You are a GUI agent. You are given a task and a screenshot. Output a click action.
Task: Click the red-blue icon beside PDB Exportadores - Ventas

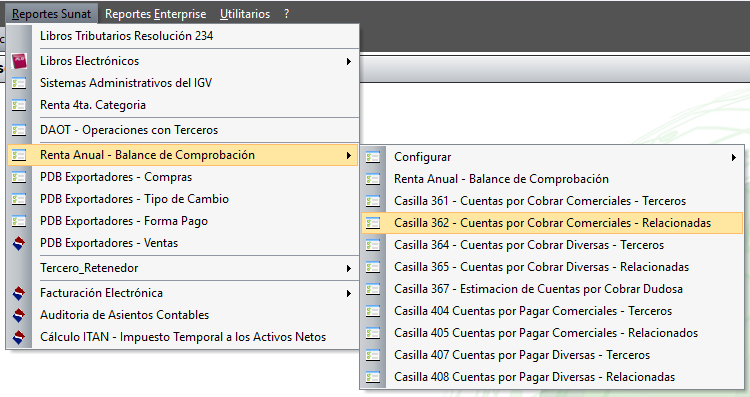pyautogui.click(x=19, y=243)
